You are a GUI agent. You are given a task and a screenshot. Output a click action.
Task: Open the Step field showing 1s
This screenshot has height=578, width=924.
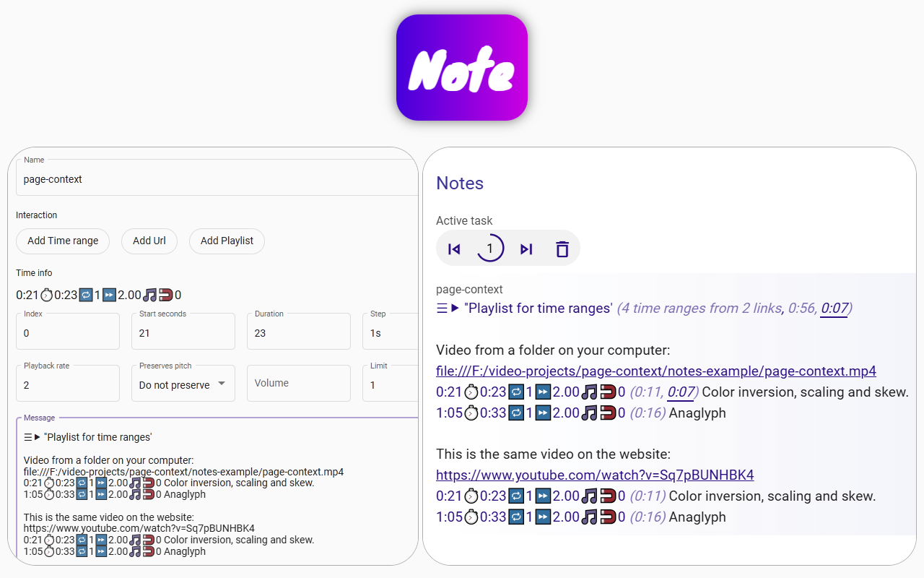tap(391, 332)
